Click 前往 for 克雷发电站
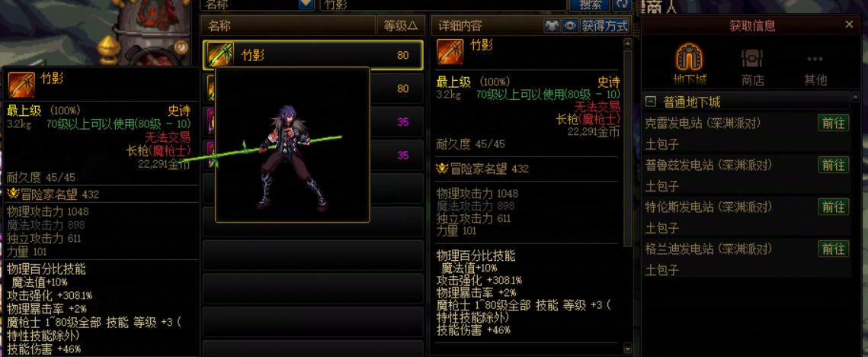The width and height of the screenshot is (868, 357). (x=833, y=123)
